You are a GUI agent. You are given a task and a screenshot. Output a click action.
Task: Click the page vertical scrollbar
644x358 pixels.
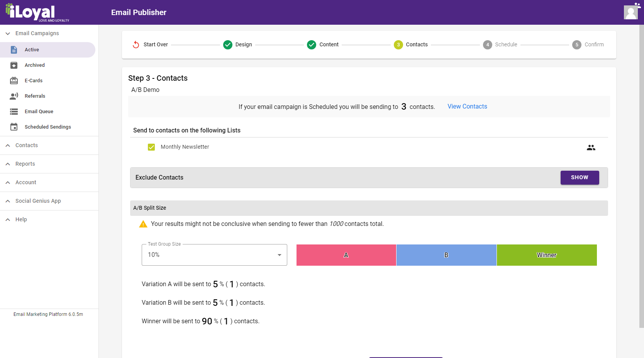click(x=641, y=174)
